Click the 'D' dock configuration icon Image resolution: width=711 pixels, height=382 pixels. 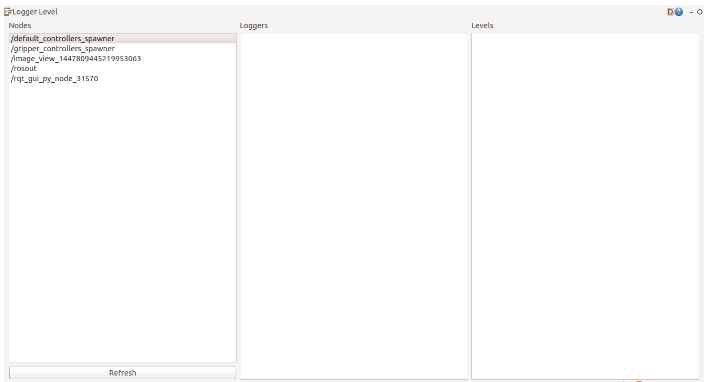click(670, 12)
